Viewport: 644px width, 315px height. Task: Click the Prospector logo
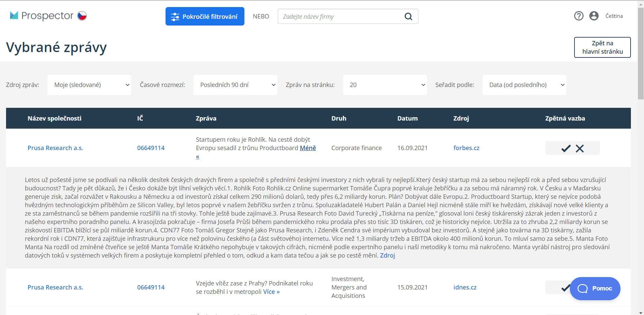(42, 15)
